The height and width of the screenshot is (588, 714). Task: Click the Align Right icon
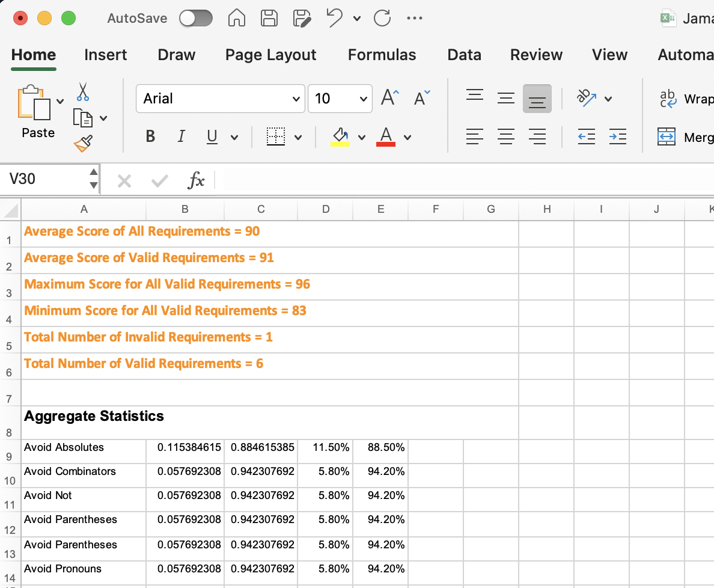(x=537, y=136)
